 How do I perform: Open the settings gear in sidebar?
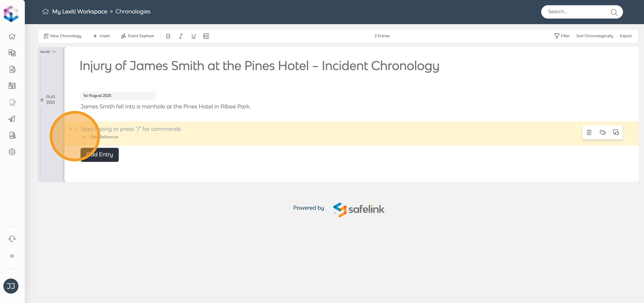[x=12, y=152]
